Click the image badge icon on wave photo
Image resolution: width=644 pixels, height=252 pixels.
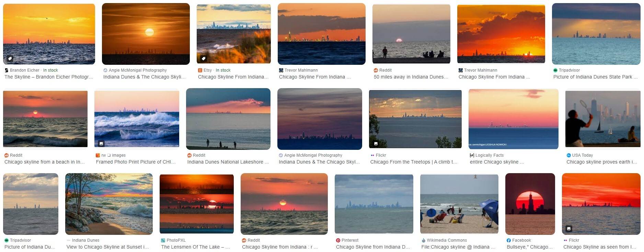101,144
